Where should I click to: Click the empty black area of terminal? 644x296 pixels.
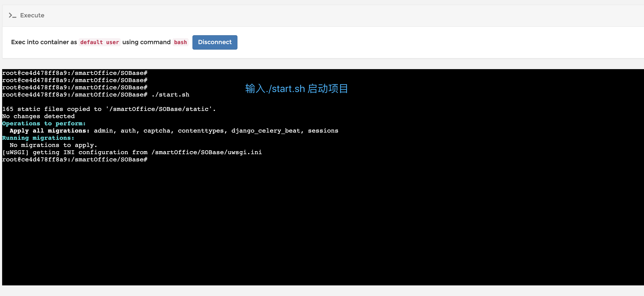tap(322, 225)
